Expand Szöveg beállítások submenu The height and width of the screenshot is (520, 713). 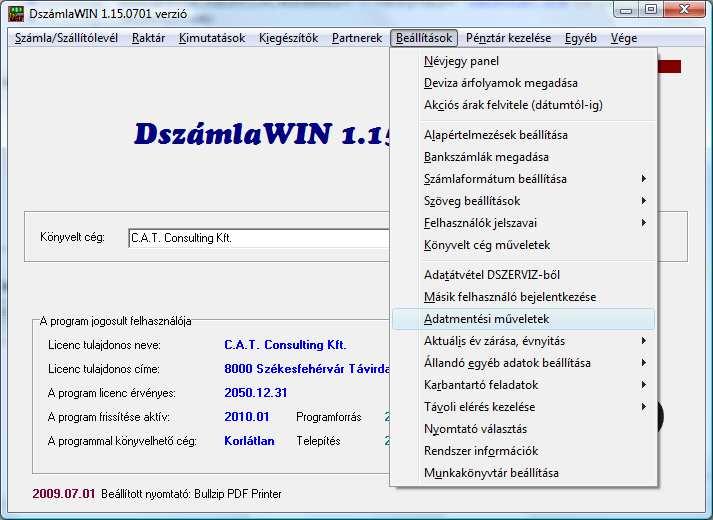[x=524, y=201]
